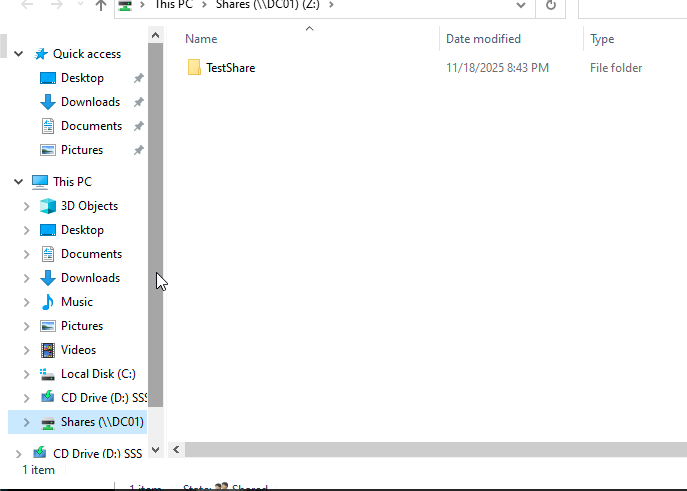Click the network drive icon in address bar
687x491 pixels.
[x=125, y=5]
